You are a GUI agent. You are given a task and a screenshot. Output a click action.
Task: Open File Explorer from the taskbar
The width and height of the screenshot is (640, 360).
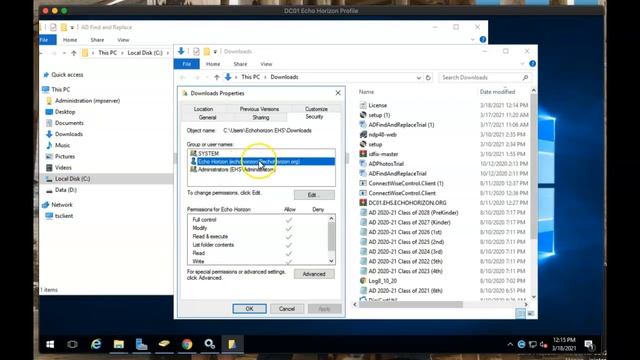[x=119, y=344]
